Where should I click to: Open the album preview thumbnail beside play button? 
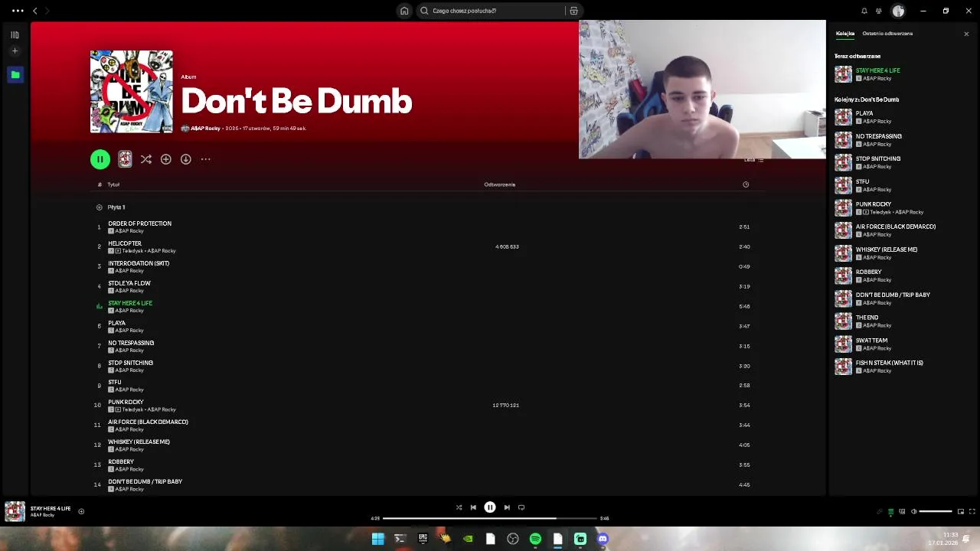pos(125,159)
